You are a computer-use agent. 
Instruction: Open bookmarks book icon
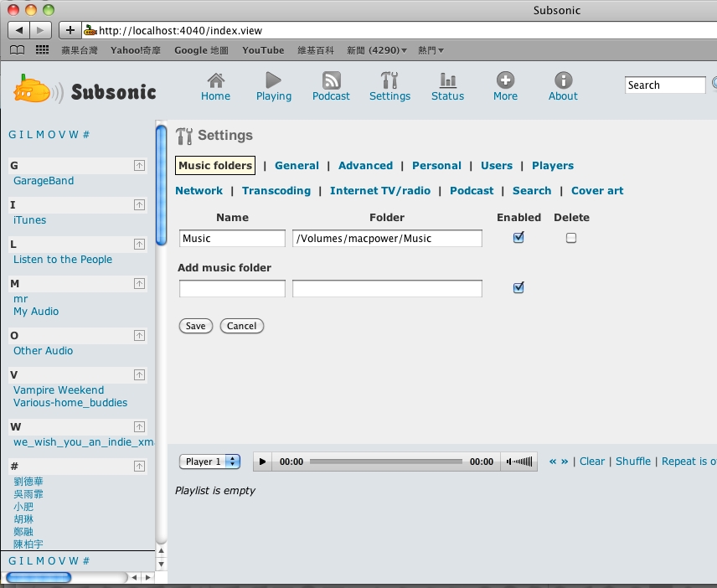coord(18,50)
